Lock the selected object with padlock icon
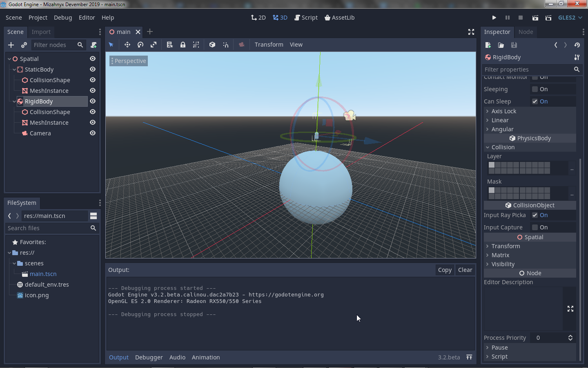 [183, 45]
